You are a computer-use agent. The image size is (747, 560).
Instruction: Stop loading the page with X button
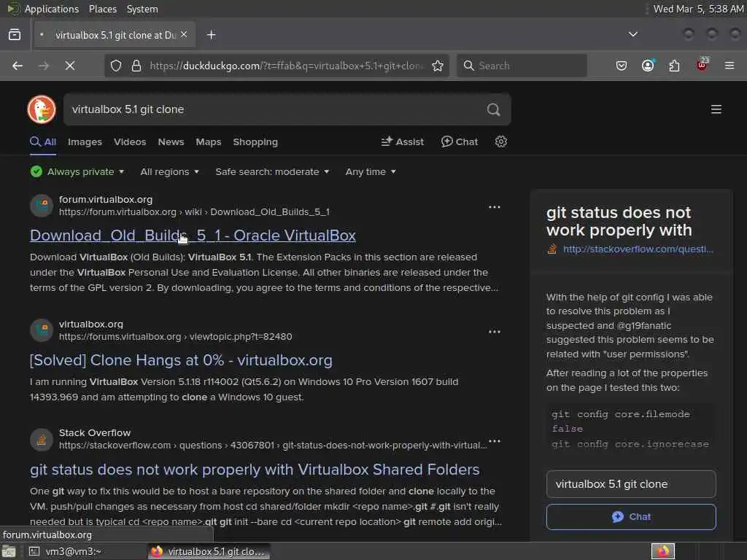[x=70, y=66]
